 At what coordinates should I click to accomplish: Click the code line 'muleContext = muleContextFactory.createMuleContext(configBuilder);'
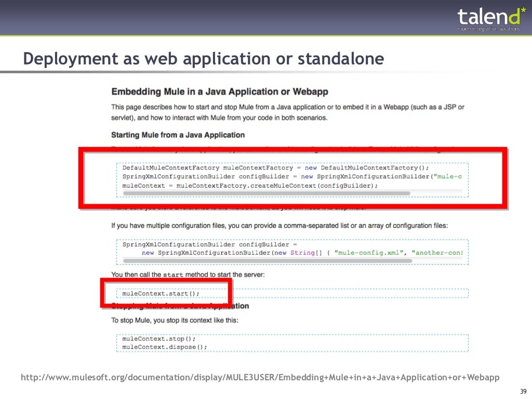pos(250,185)
